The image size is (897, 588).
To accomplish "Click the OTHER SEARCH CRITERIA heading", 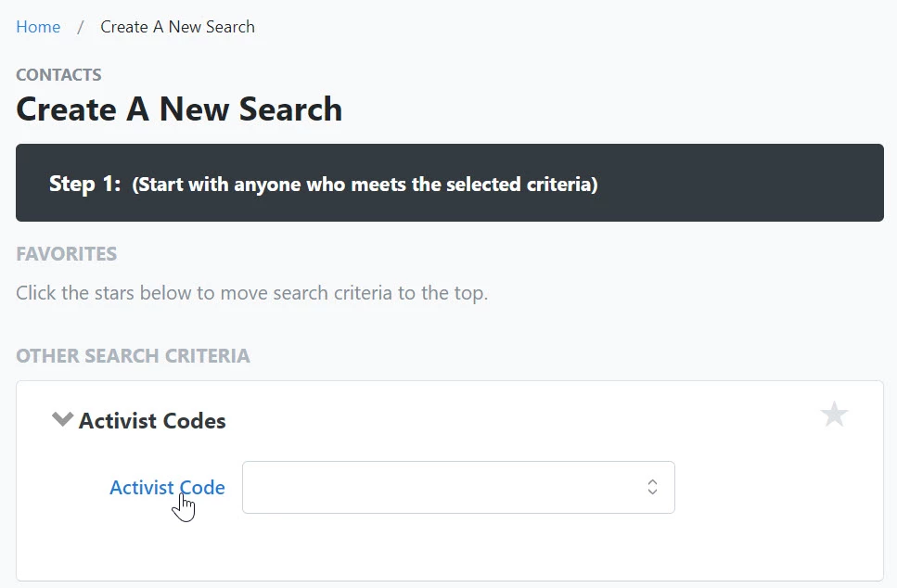I will (x=133, y=356).
